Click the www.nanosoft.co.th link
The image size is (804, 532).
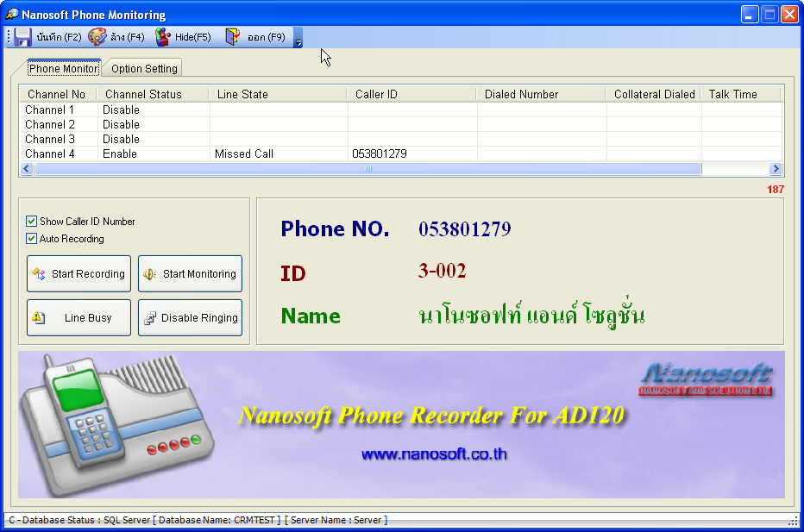pyautogui.click(x=434, y=454)
